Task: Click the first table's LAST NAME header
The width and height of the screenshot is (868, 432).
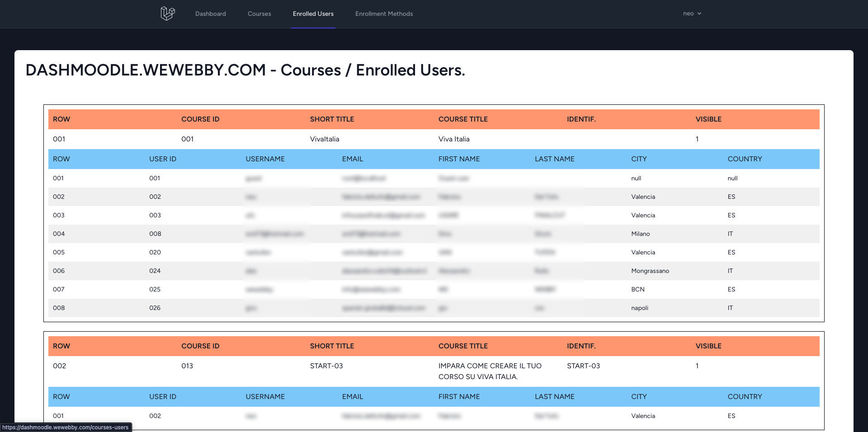Action: [x=555, y=159]
